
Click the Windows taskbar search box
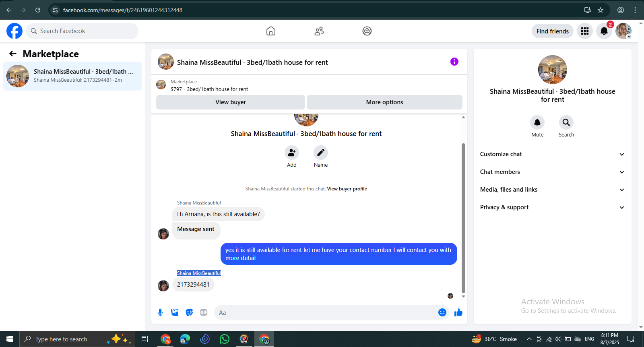[77, 339]
